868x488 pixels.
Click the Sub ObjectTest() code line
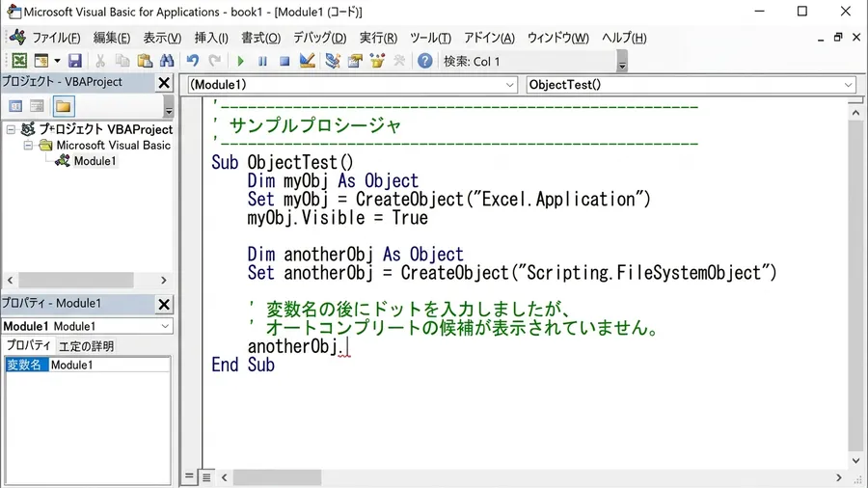283,163
